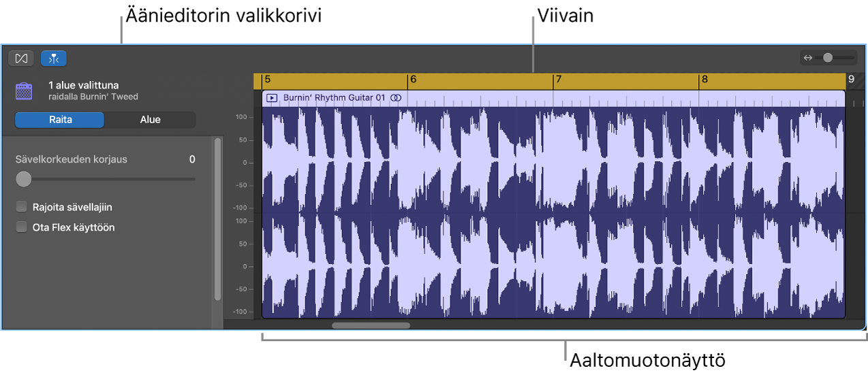Viewport: 868px width, 375px height.
Task: Switch to the Raita tab
Action: point(60,120)
